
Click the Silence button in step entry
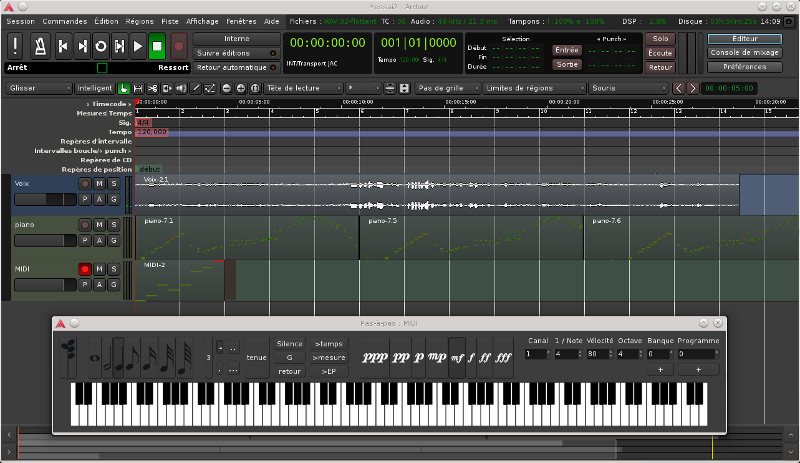pos(289,343)
